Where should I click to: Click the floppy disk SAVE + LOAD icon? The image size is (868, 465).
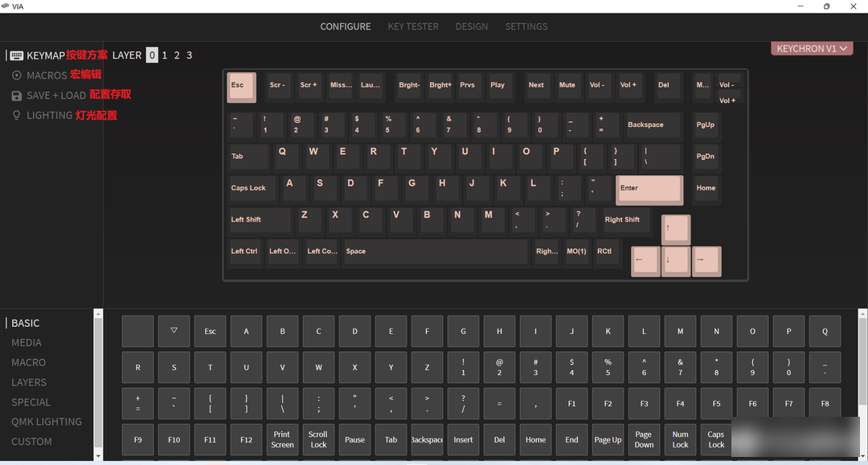point(17,96)
